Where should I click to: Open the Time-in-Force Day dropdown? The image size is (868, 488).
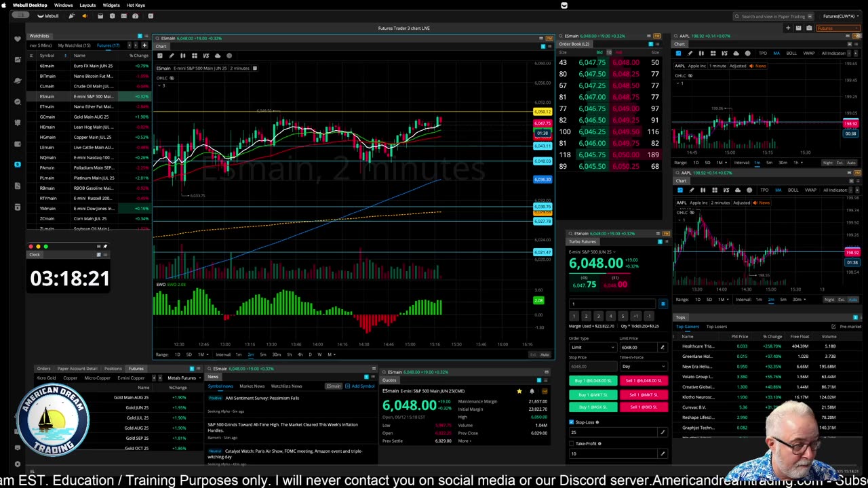tap(642, 366)
